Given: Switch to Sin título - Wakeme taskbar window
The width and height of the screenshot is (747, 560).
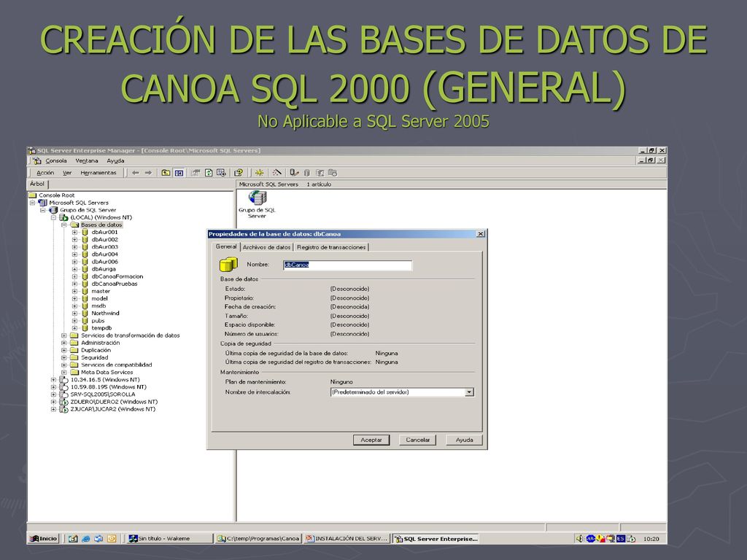Looking at the screenshot, I should [x=169, y=539].
